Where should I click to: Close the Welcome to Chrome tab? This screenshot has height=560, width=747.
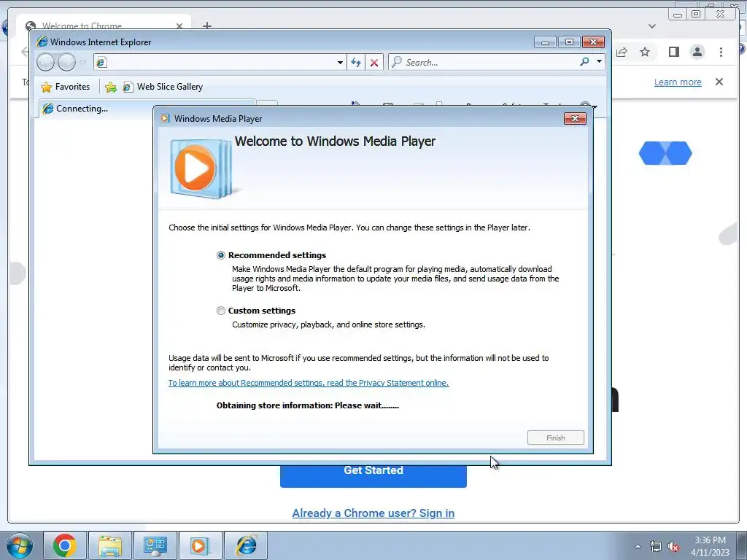pos(179,26)
